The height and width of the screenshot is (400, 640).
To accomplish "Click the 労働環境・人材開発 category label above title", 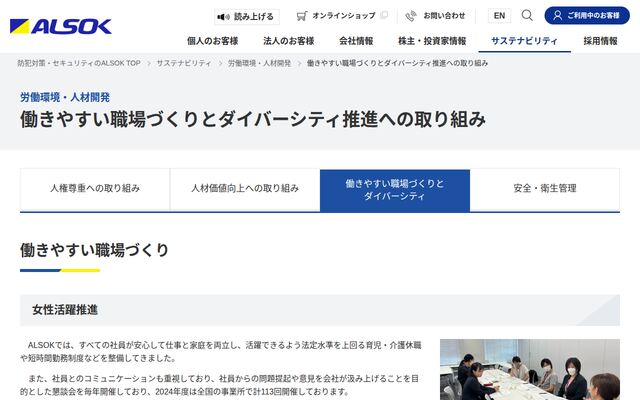I will (x=65, y=97).
